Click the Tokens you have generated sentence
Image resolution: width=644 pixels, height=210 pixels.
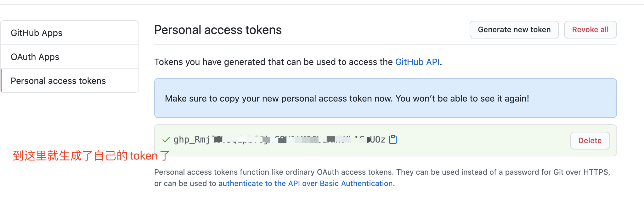click(x=298, y=62)
